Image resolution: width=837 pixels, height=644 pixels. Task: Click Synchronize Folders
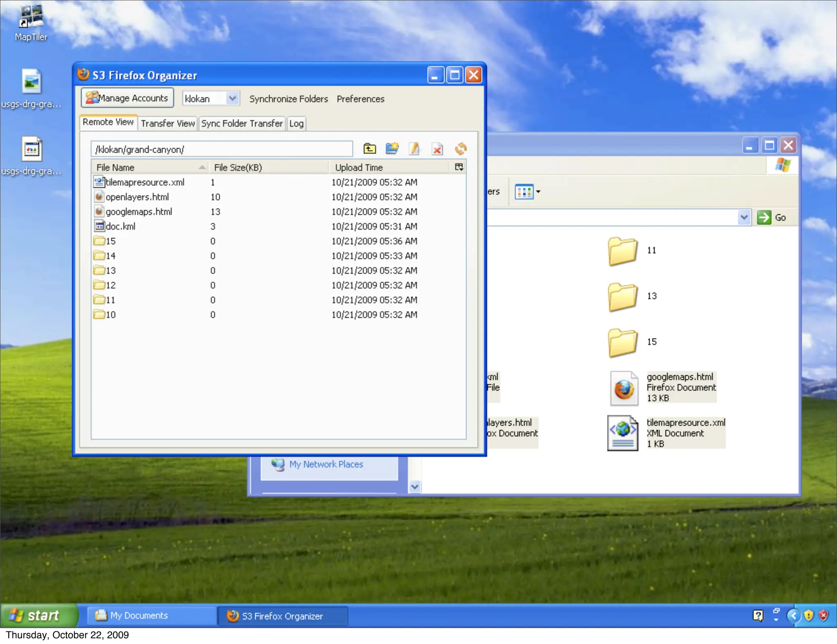pos(289,99)
